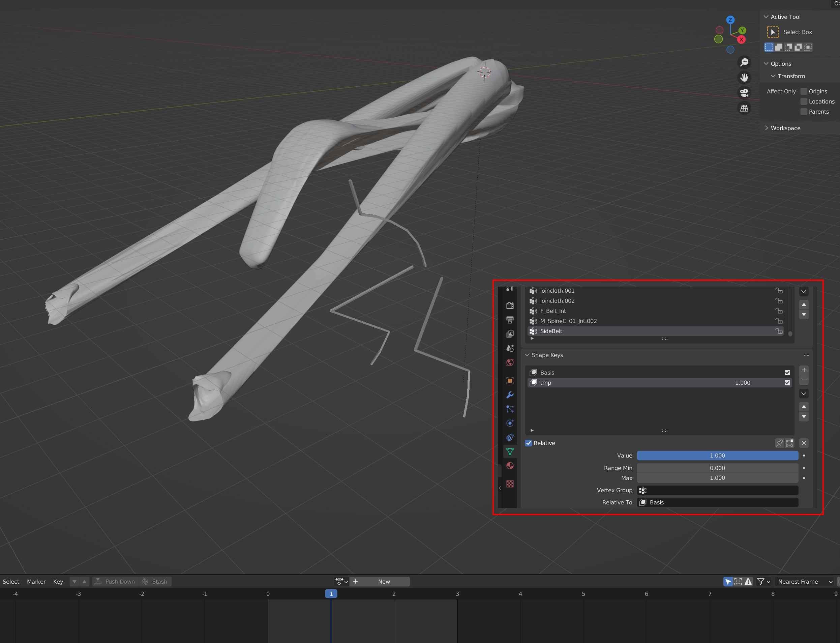Pin the shape key with pin icon
840x643 pixels.
(x=779, y=443)
